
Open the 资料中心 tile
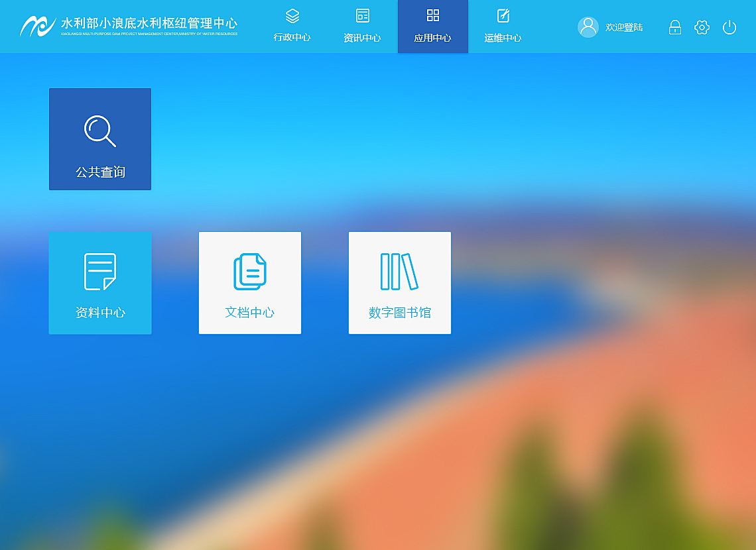click(100, 283)
